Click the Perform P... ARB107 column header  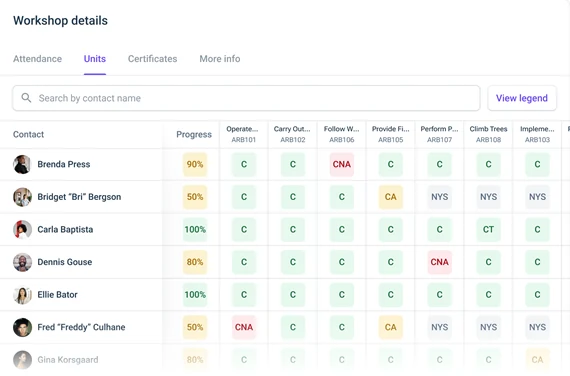(x=439, y=134)
